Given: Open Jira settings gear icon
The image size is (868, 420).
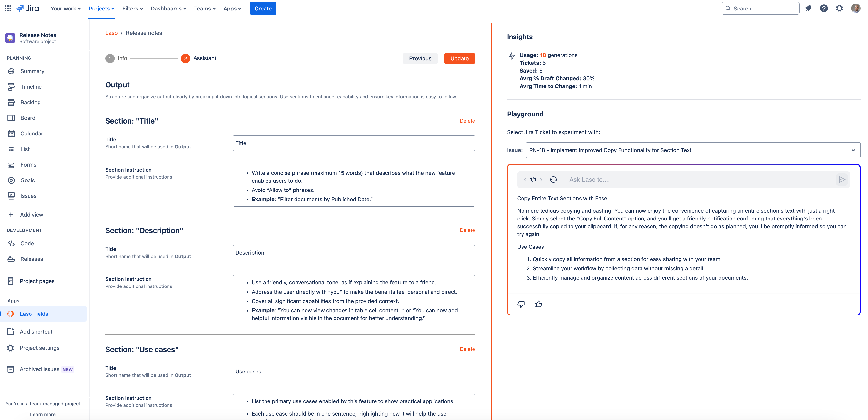Looking at the screenshot, I should coord(839,9).
